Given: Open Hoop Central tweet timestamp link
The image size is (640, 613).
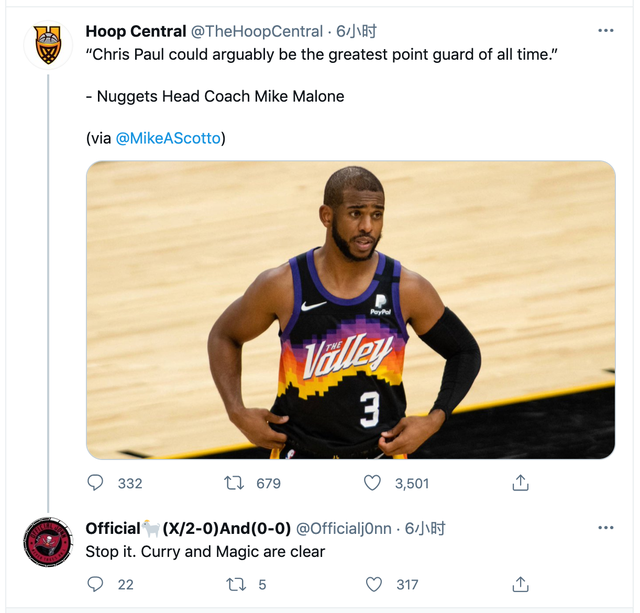Looking at the screenshot, I should click(355, 31).
